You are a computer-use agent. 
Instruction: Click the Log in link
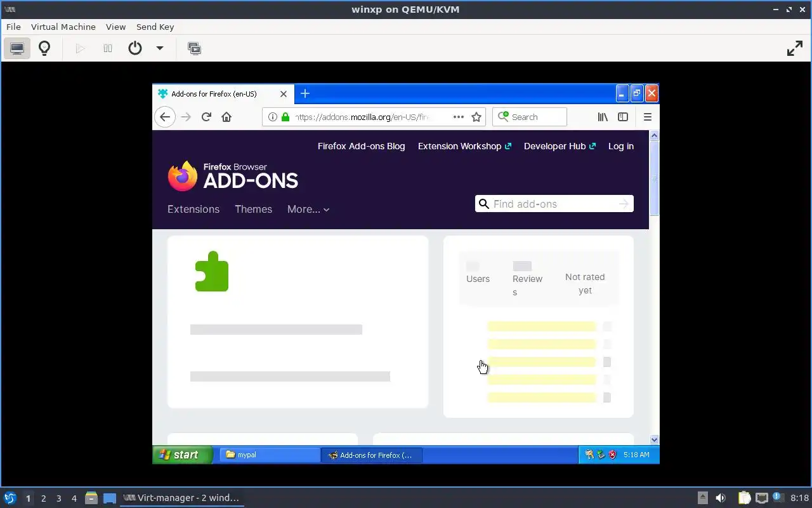[621, 146]
